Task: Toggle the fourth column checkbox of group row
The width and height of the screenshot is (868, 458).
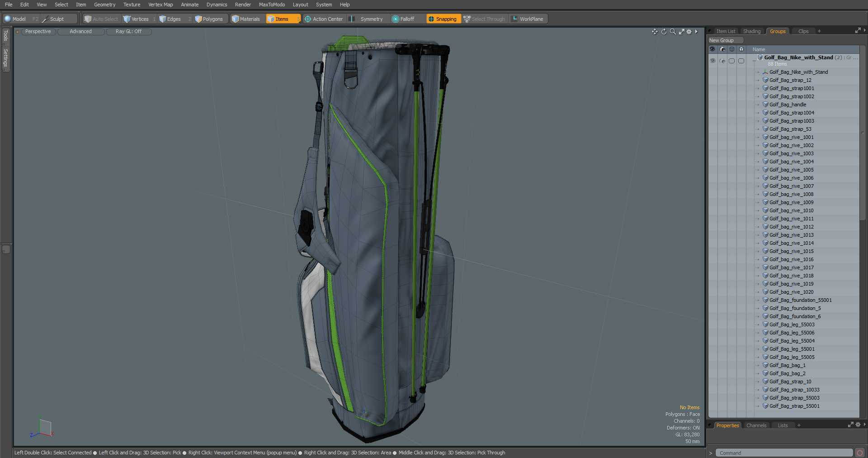Action: click(x=741, y=61)
